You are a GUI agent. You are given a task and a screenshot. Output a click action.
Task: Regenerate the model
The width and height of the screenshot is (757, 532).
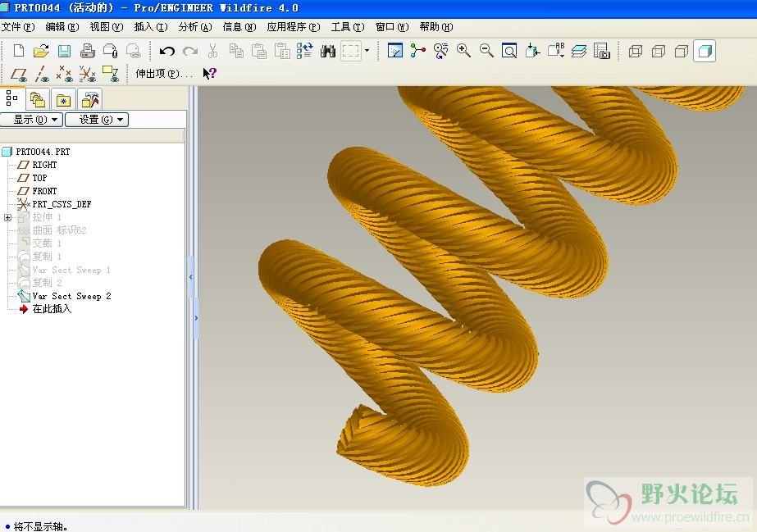(304, 51)
